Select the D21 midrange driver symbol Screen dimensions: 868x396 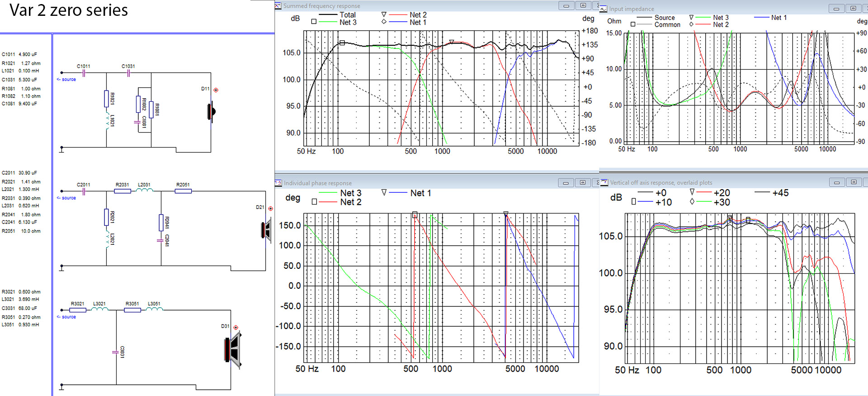tap(266, 230)
